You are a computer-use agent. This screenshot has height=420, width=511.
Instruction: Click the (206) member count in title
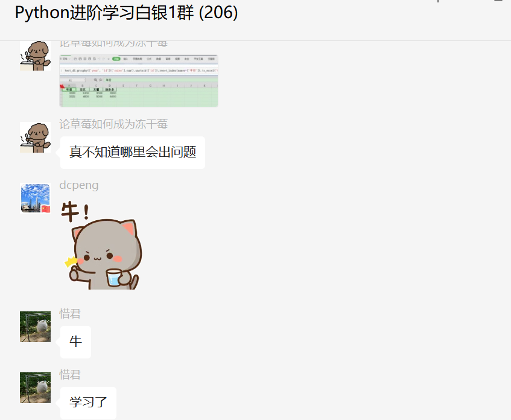218,13
